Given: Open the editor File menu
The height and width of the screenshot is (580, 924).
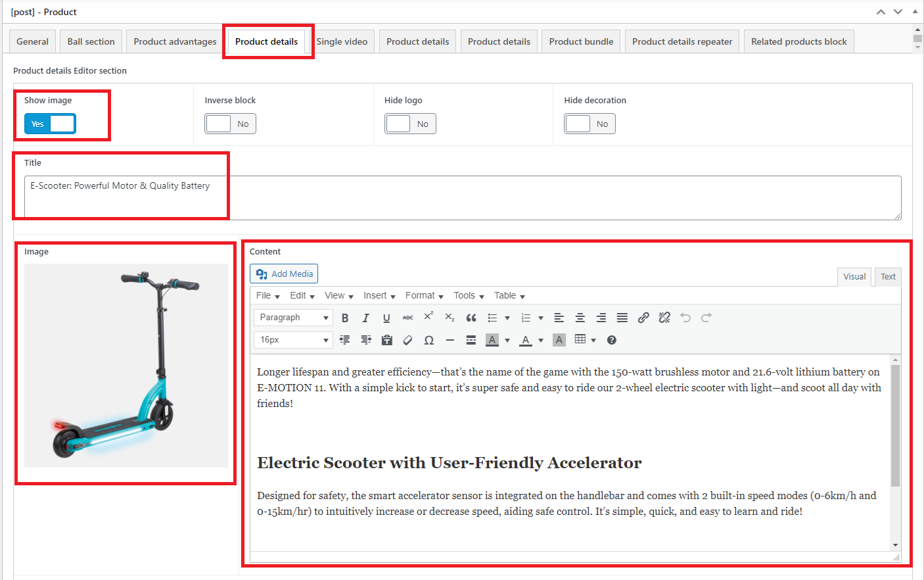Looking at the screenshot, I should tap(268, 296).
